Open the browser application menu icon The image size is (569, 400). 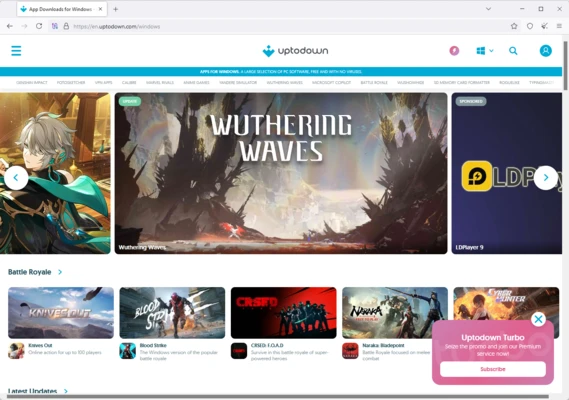(x=559, y=26)
